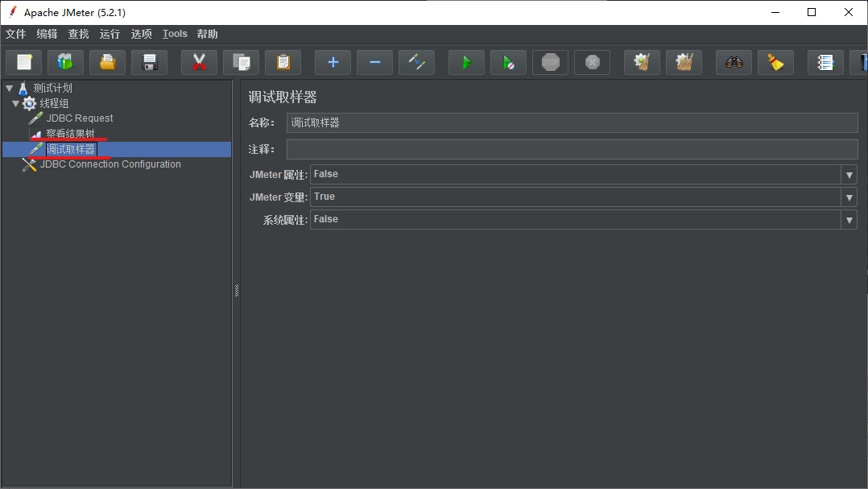Click the JDBC Connection Configuration wrench icon
The width and height of the screenshot is (868, 489).
tap(29, 164)
